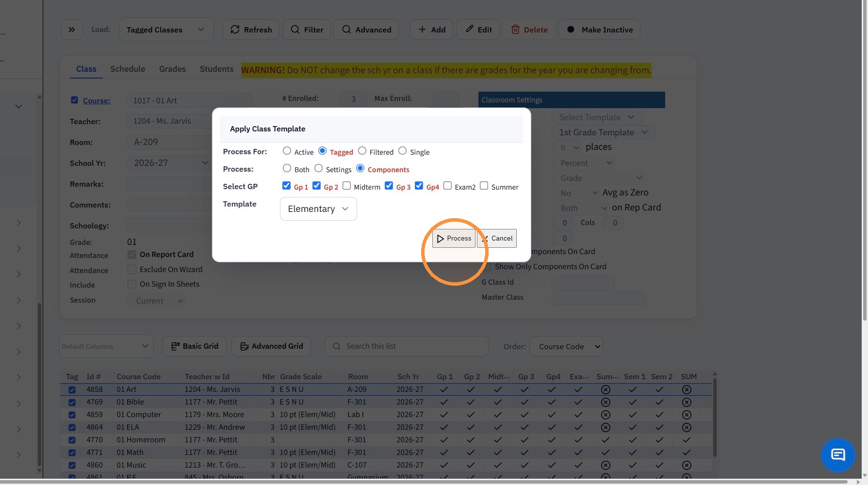Open the Filter tool
The image size is (868, 485).
pyautogui.click(x=307, y=30)
